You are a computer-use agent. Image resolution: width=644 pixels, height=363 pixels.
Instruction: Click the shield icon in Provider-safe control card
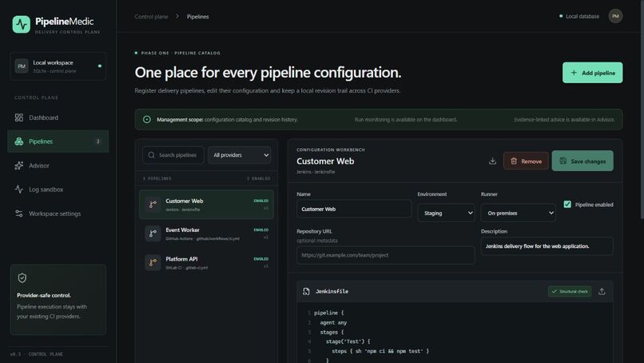click(x=22, y=278)
